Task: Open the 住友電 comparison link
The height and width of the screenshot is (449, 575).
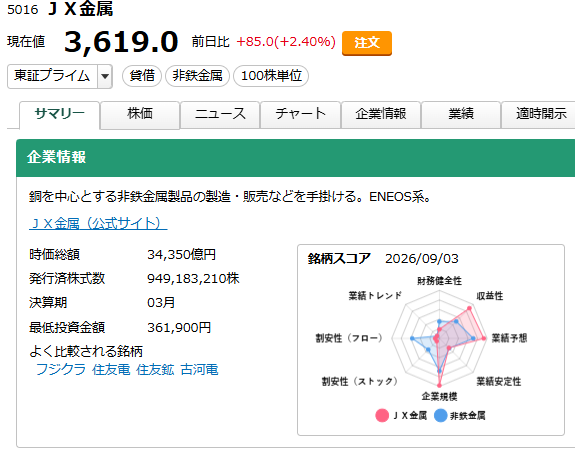Action: point(111,369)
